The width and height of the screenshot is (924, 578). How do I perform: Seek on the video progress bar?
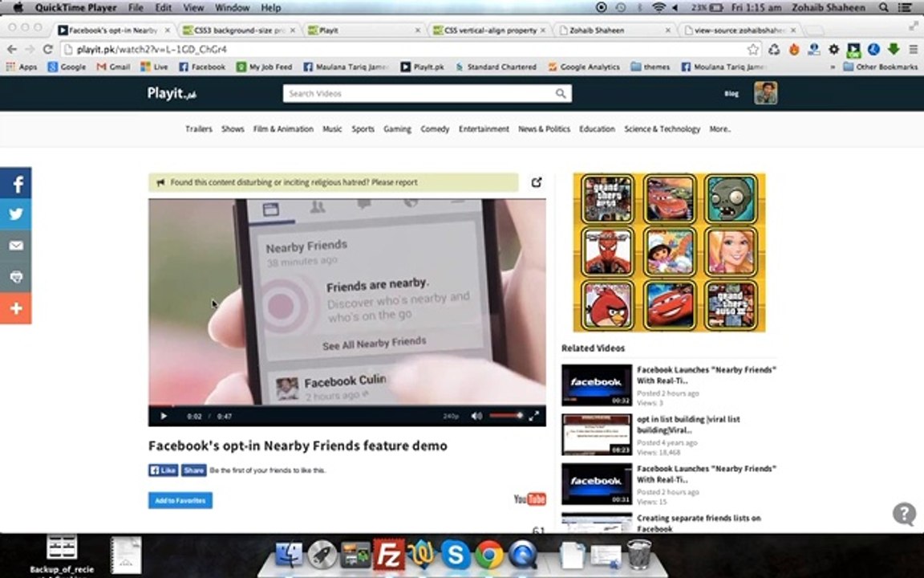(347, 405)
